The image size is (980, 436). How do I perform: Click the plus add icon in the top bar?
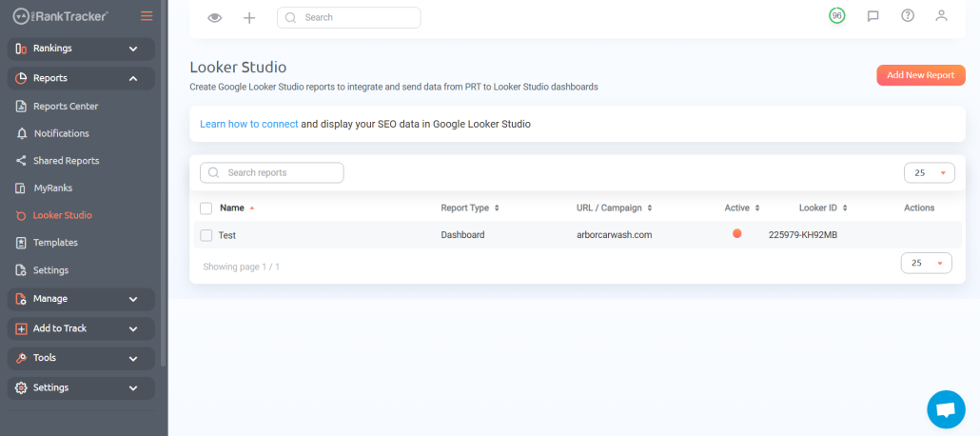(249, 17)
